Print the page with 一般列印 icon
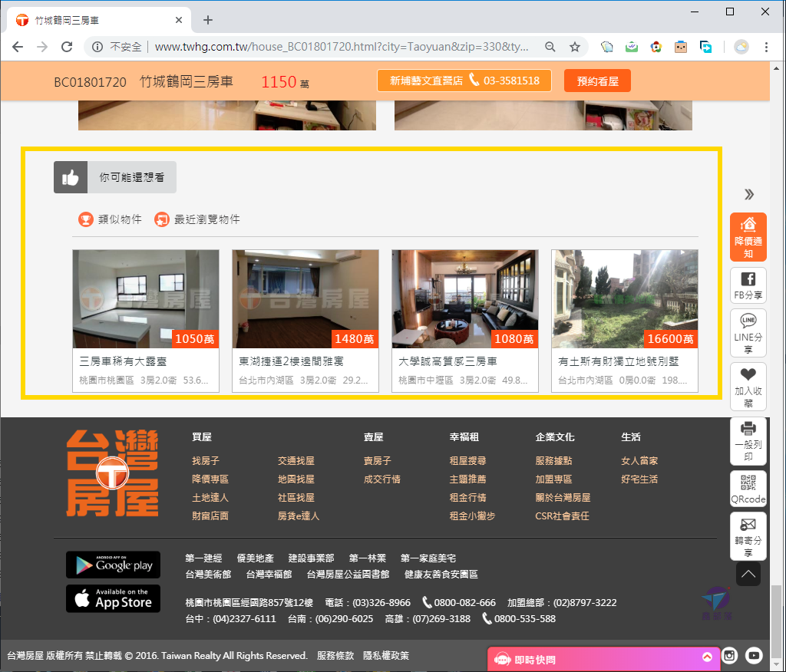The height and width of the screenshot is (672, 786). [748, 441]
